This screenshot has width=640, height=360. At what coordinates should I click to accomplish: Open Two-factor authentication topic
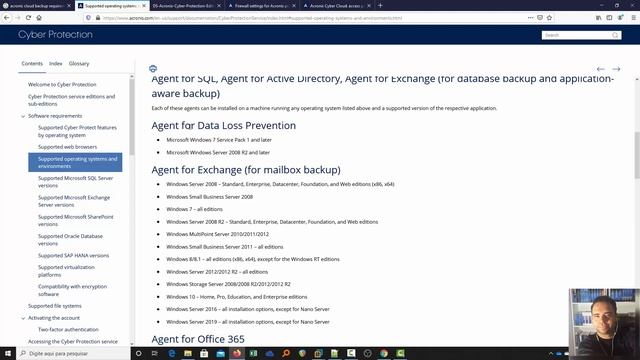pyautogui.click(x=68, y=329)
